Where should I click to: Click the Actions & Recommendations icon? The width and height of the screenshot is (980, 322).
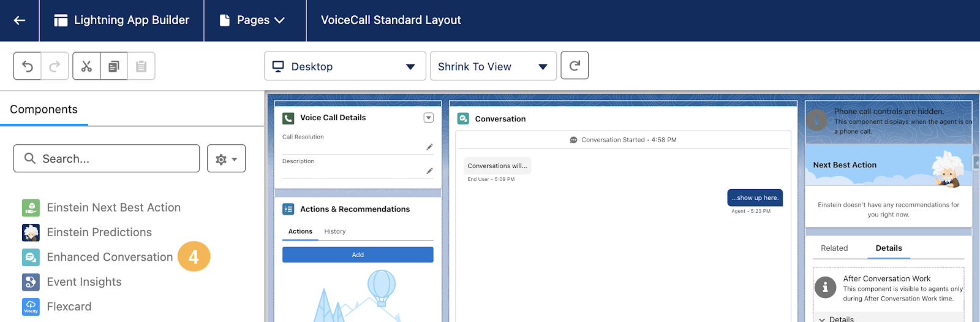[288, 209]
